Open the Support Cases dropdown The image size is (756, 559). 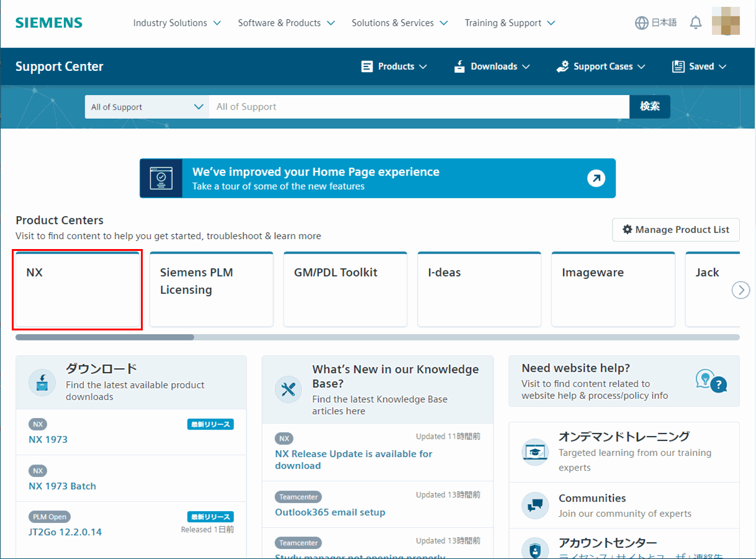pos(601,66)
